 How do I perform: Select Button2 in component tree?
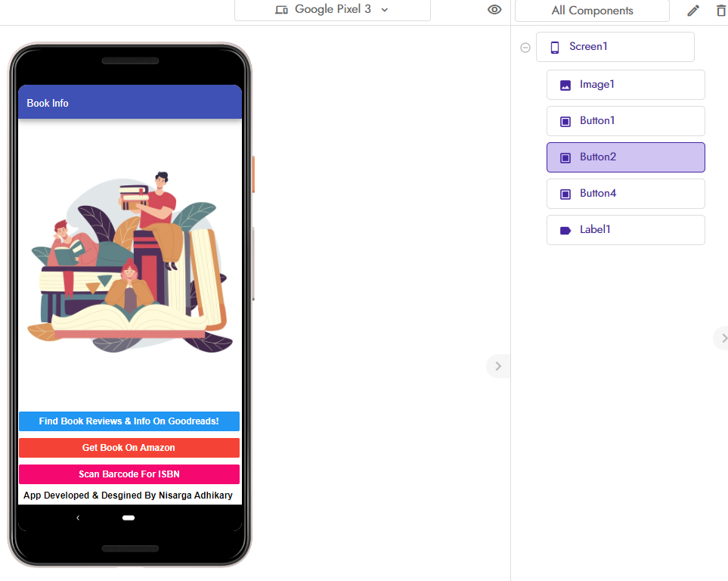pos(625,157)
